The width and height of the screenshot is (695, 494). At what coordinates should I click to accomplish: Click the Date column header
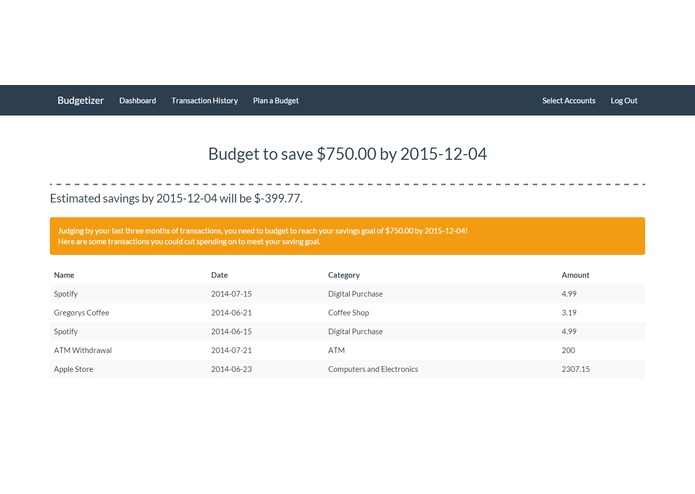point(219,275)
